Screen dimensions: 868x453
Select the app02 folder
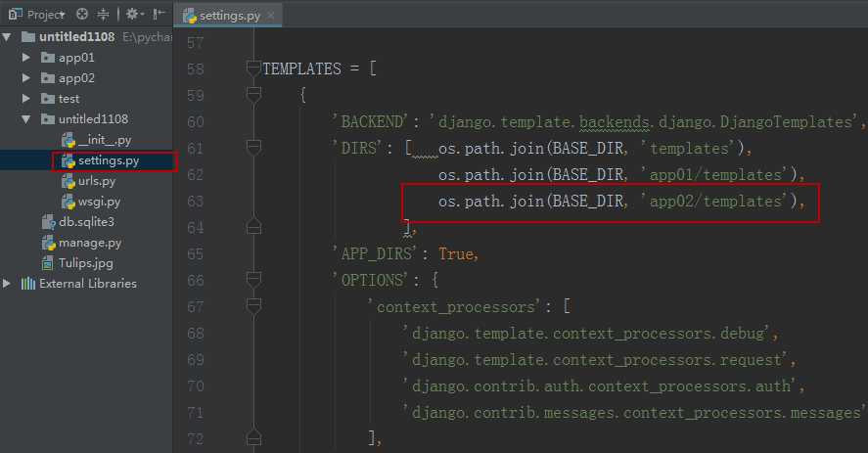coord(76,78)
